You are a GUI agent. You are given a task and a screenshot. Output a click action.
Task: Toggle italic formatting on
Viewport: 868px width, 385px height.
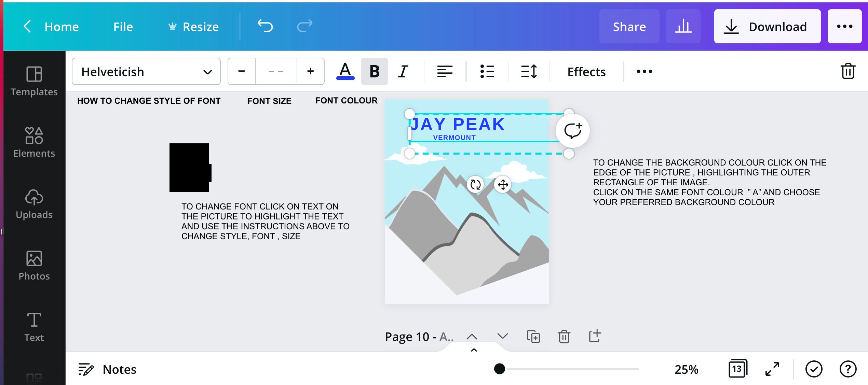coord(403,71)
